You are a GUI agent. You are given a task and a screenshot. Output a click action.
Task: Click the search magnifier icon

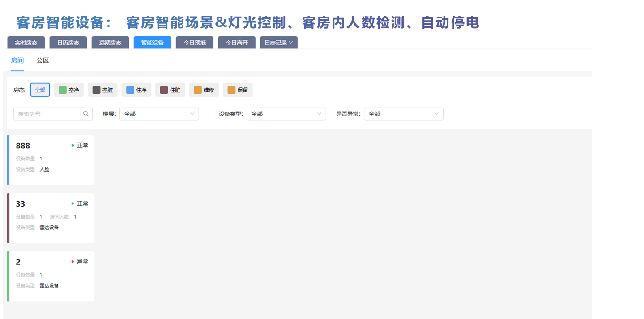coord(86,114)
